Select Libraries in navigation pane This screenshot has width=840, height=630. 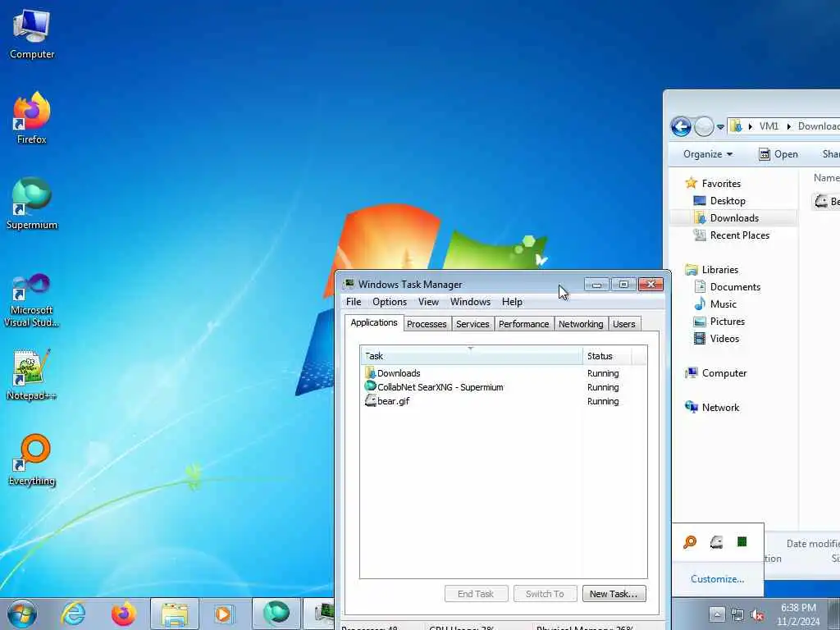[x=720, y=269]
